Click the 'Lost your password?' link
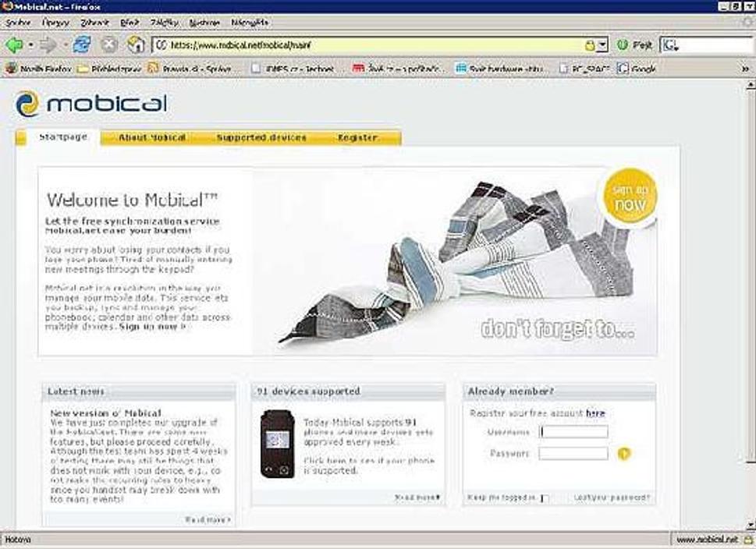 coord(612,498)
